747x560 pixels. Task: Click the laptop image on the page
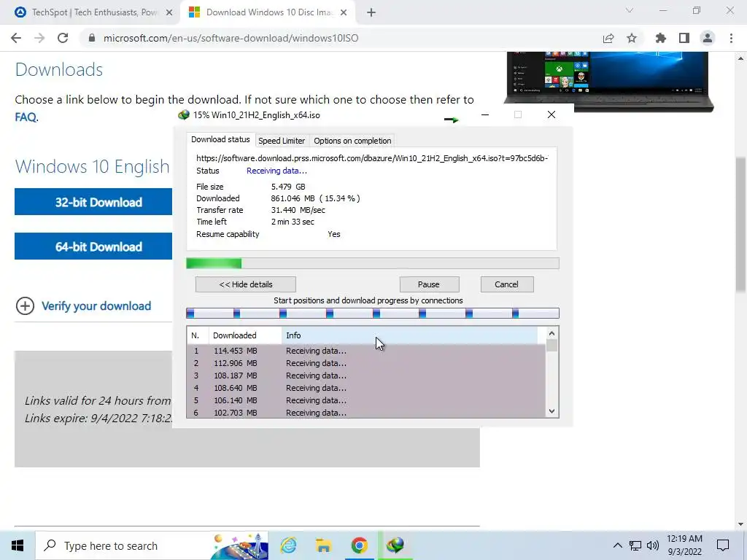click(608, 82)
